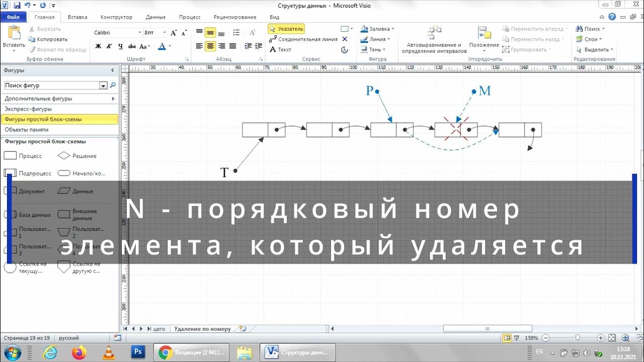This screenshot has height=362, width=644.
Task: Click the font color A swatch
Action: 162,46
